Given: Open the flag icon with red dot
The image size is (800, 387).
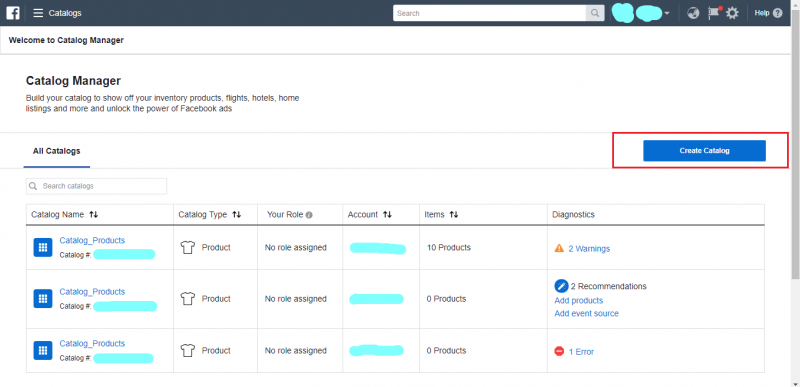Looking at the screenshot, I should click(714, 13).
